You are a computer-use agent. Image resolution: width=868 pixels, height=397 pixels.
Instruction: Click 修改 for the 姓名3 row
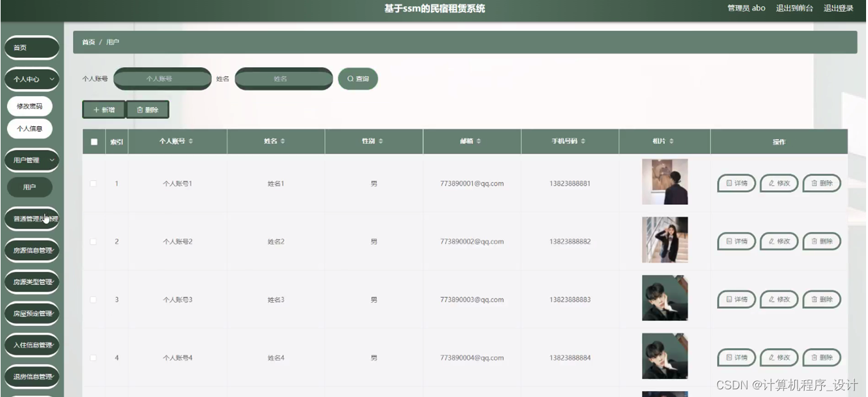coord(779,299)
